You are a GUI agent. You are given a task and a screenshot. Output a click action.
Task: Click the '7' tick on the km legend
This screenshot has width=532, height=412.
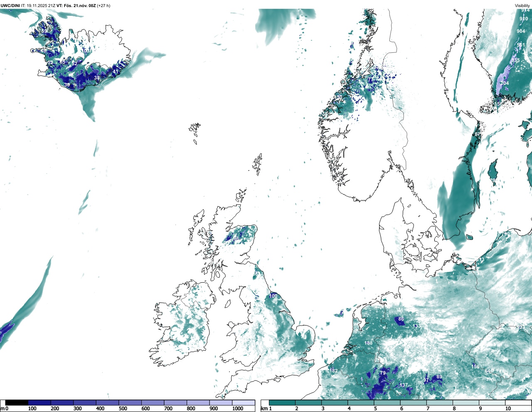click(428, 409)
